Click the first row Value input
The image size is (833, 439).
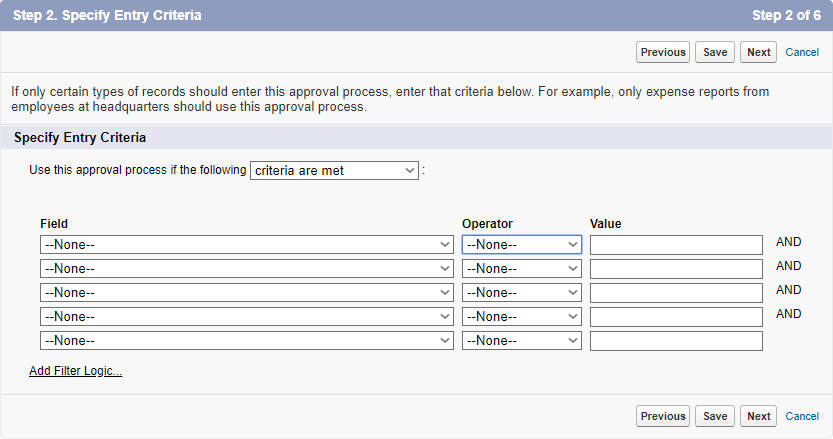[676, 245]
